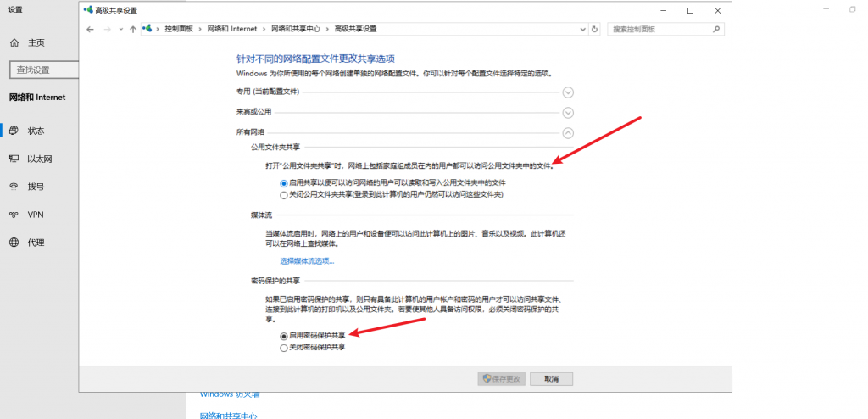
Task: Click the up-one-level arrow icon
Action: point(133,29)
